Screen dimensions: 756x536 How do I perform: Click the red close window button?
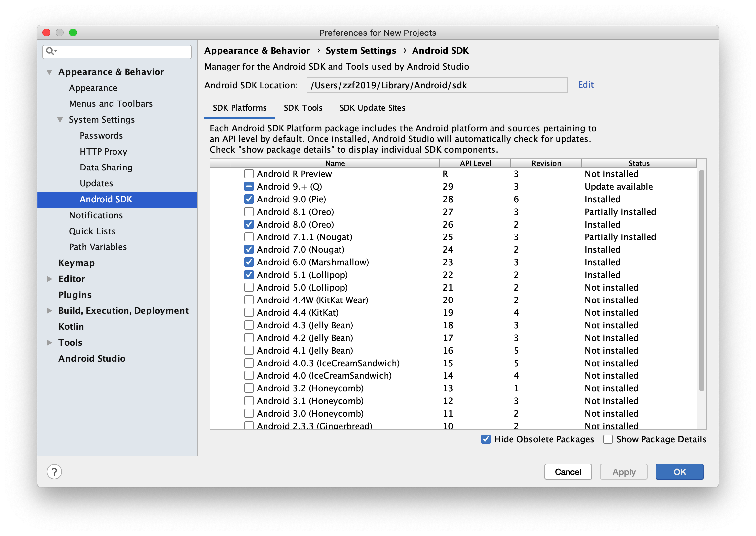tap(46, 33)
